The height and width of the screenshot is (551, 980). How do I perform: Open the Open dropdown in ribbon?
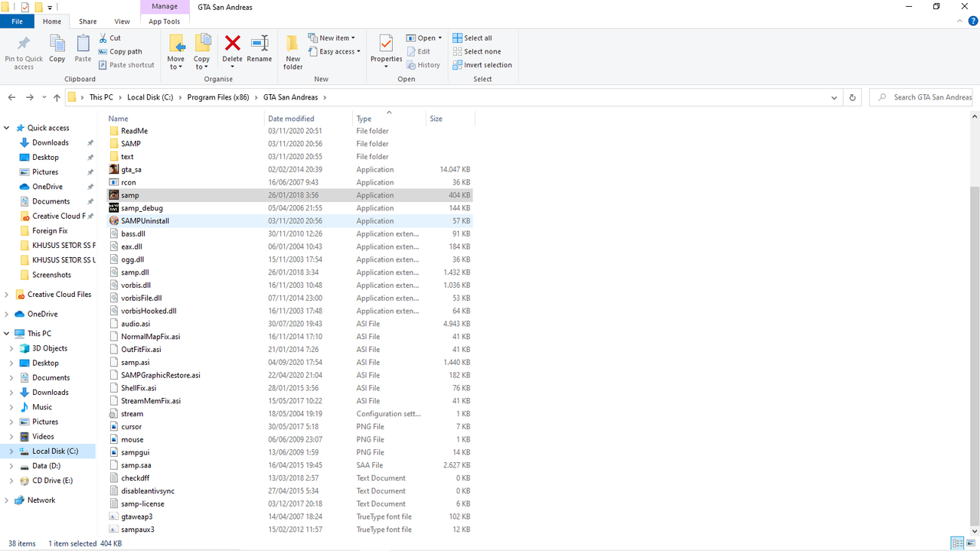[423, 37]
